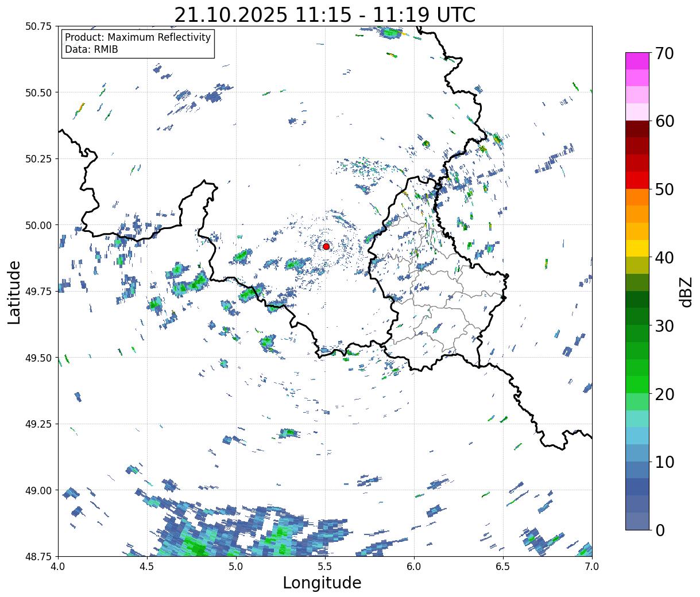The width and height of the screenshot is (700, 597).
Task: Click the latitude tick label 49.50
Action: click(38, 358)
